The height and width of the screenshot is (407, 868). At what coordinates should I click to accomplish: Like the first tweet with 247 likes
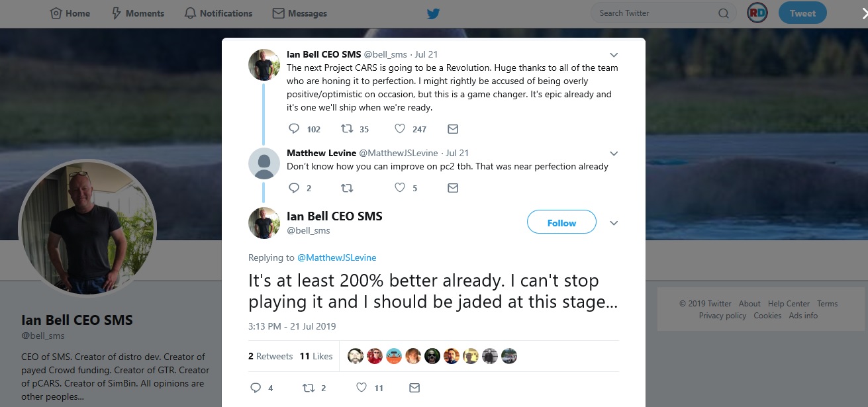(400, 129)
